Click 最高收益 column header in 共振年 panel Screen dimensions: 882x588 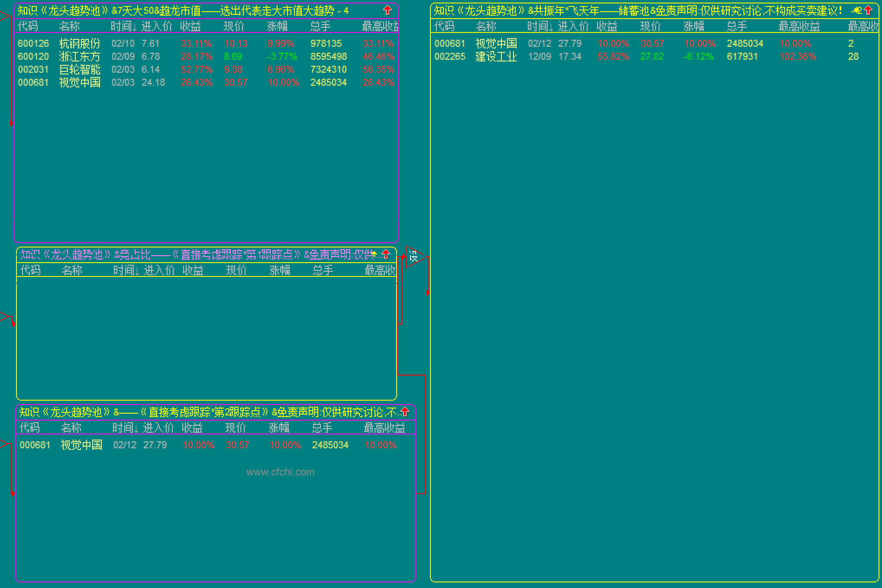(799, 26)
